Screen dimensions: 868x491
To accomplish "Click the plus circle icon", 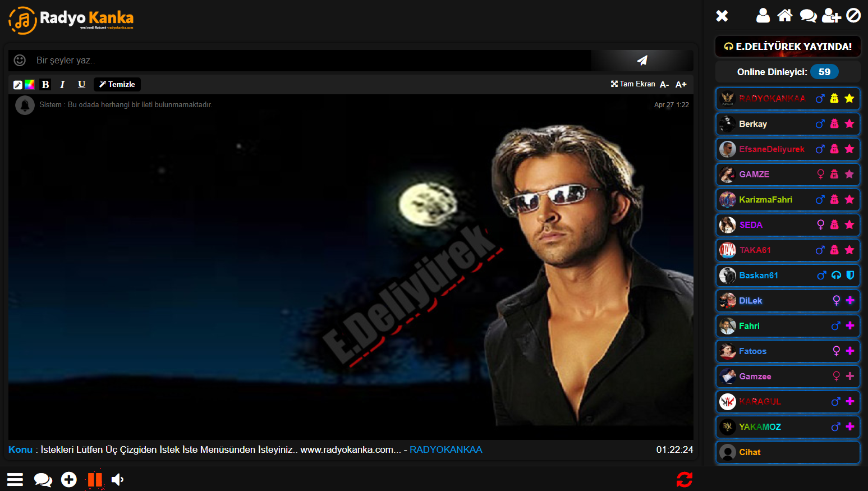I will coord(69,479).
